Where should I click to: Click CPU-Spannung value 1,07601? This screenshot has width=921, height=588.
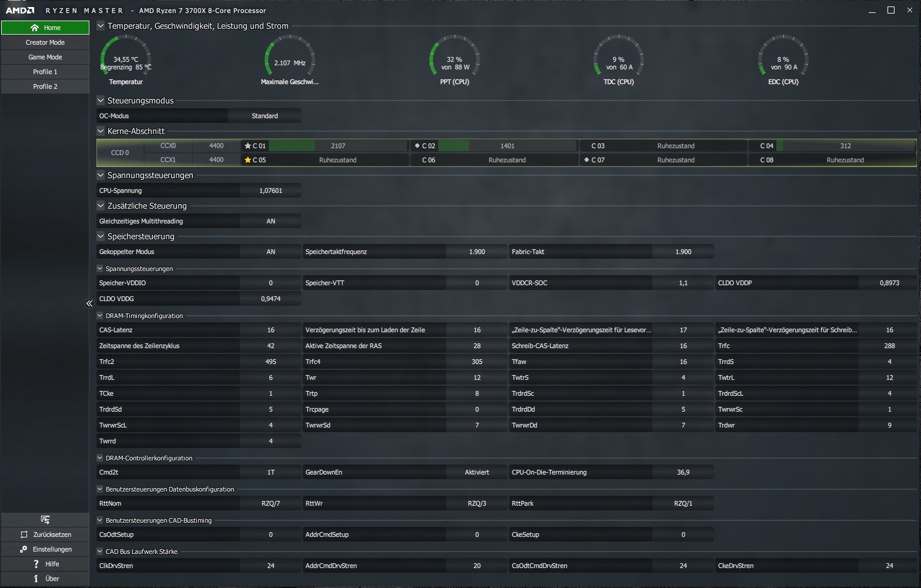[271, 191]
